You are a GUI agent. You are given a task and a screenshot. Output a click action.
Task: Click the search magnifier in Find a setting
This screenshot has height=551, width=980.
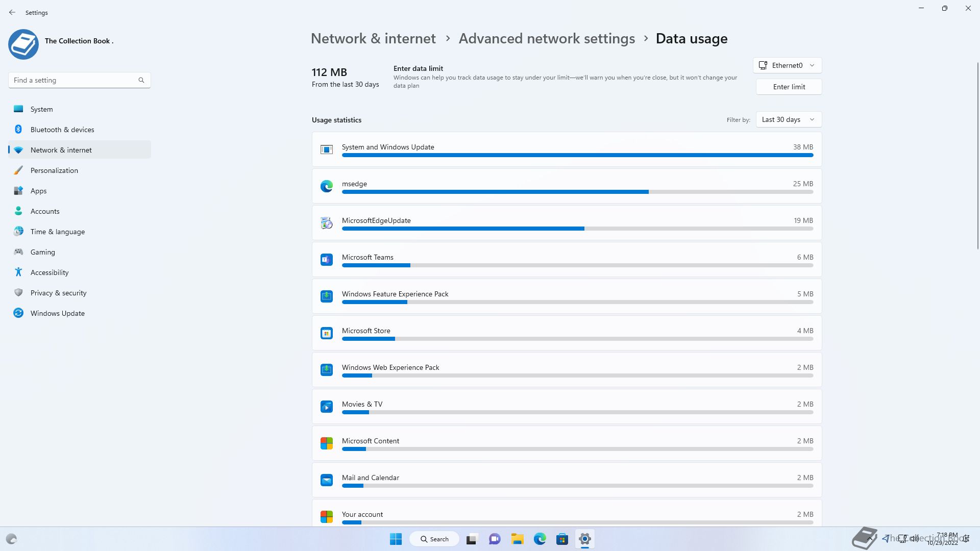(x=141, y=80)
